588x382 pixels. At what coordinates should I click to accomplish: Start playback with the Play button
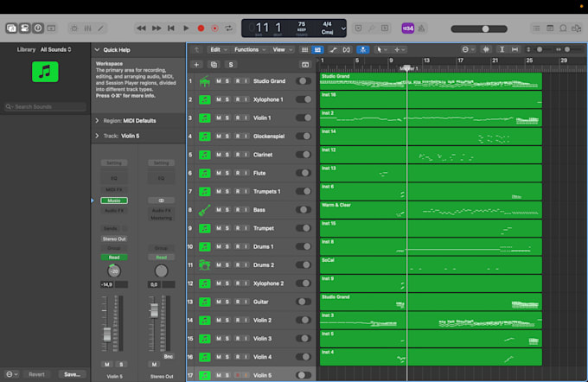pyautogui.click(x=186, y=29)
